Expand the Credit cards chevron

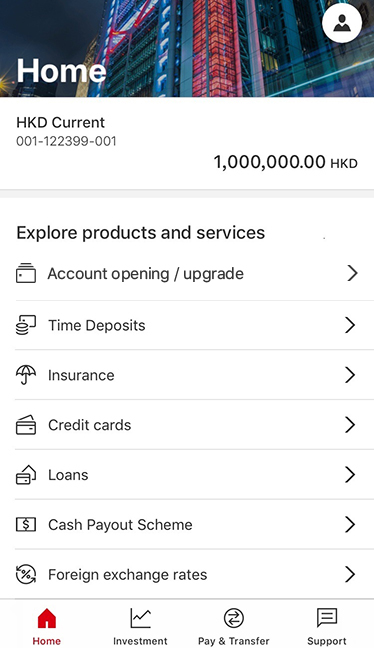coord(350,425)
